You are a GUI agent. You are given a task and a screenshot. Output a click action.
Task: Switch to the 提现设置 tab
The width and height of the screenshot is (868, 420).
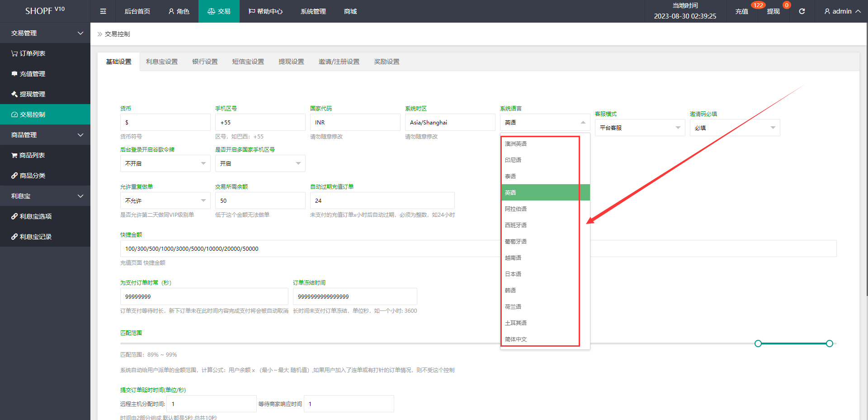tap(291, 62)
